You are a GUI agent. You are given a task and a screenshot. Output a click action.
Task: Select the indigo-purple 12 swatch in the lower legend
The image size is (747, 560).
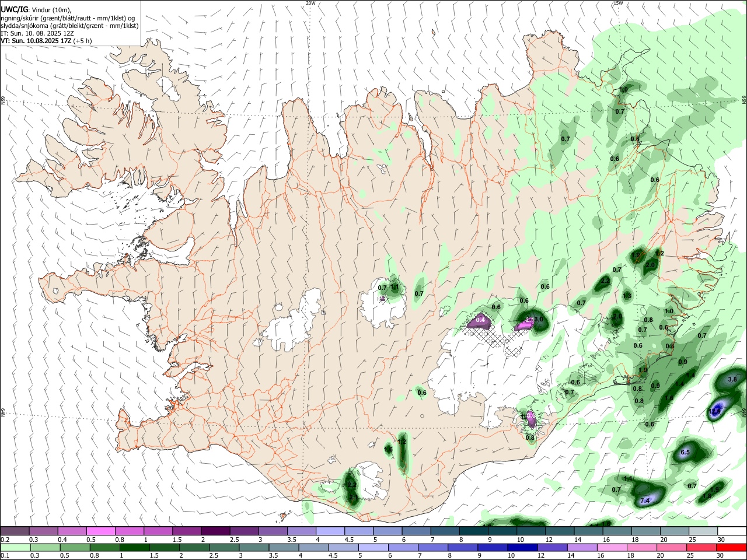(552, 547)
